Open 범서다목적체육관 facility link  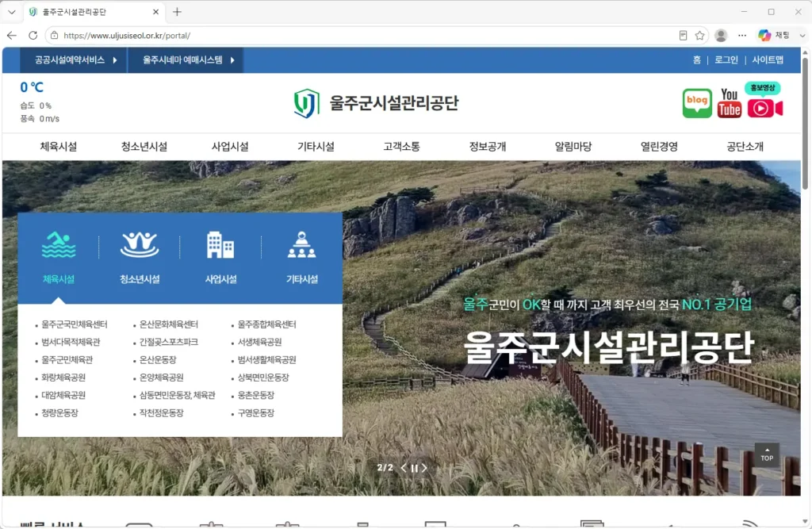pos(71,342)
